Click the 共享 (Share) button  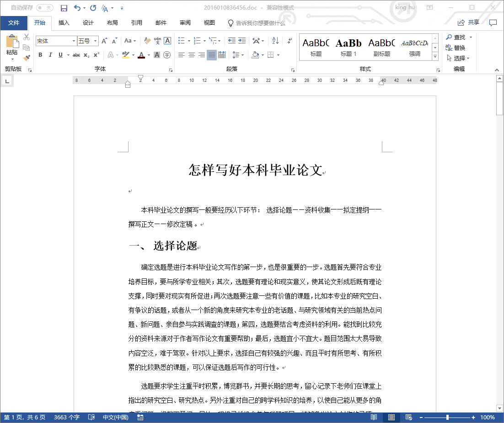[473, 22]
